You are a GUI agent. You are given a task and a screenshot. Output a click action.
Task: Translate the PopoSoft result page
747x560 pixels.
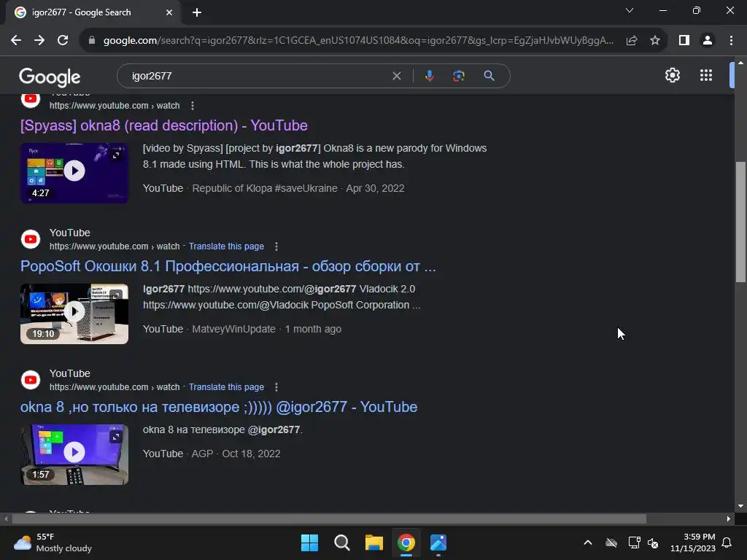click(226, 246)
